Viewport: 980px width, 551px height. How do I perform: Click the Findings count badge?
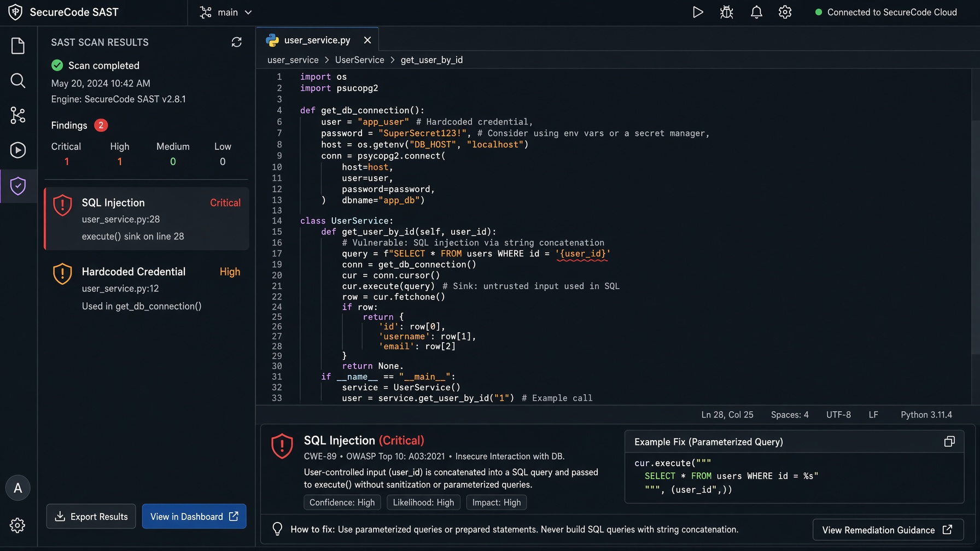coord(101,125)
